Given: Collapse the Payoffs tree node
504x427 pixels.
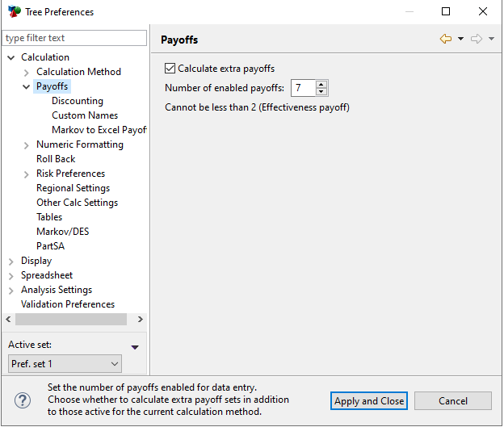Looking at the screenshot, I should click(x=27, y=86).
